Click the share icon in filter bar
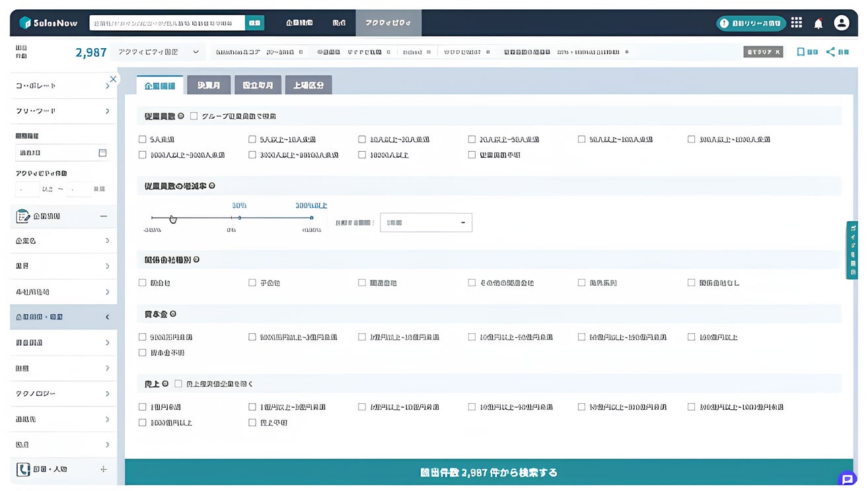Image resolution: width=868 pixels, height=491 pixels. point(830,51)
